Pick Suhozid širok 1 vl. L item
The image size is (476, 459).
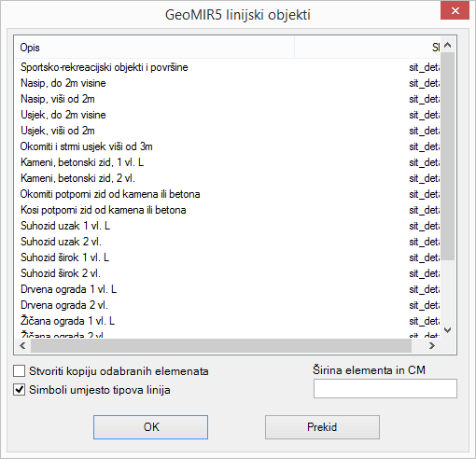(x=228, y=257)
